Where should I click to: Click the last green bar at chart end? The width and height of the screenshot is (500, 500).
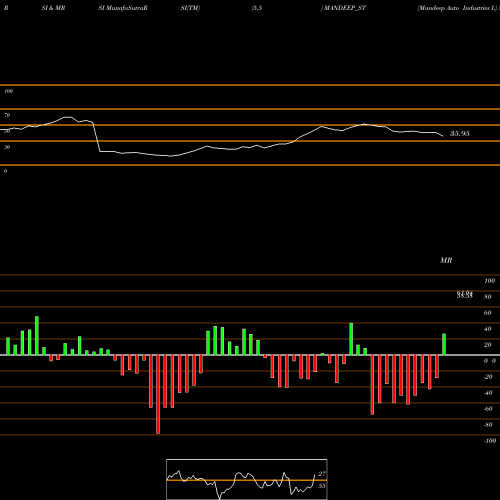444,344
